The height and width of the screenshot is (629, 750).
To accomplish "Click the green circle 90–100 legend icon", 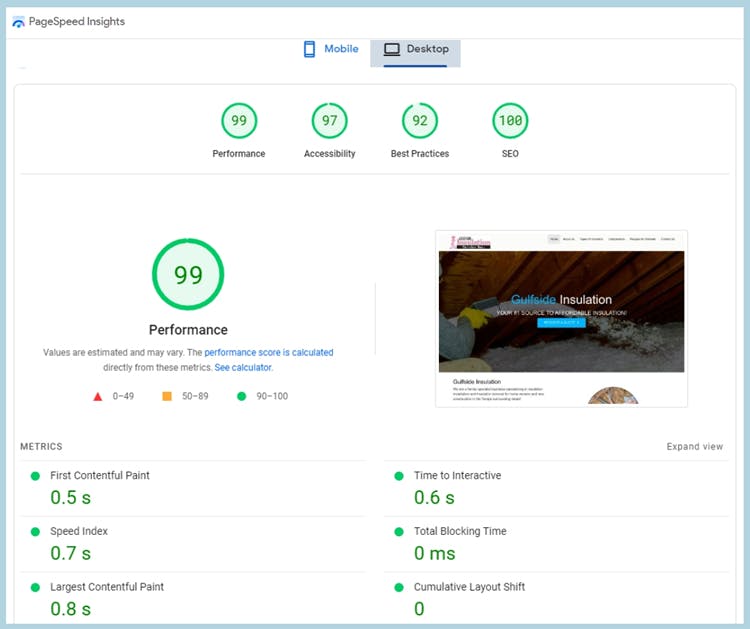I will click(241, 396).
